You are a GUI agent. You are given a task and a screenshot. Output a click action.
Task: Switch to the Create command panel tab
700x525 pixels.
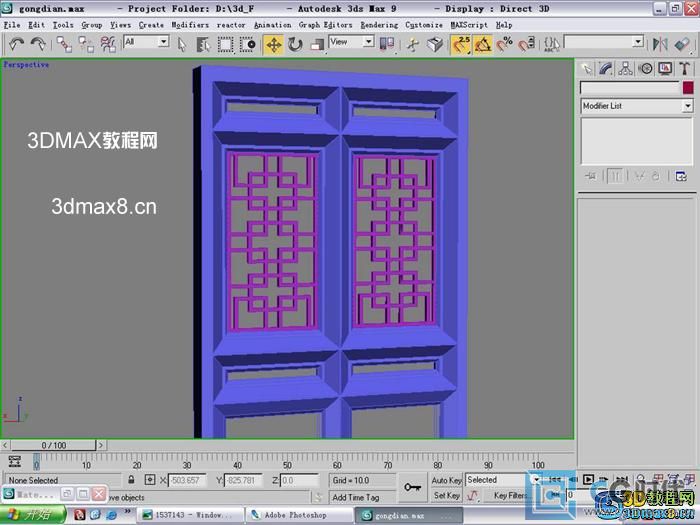(x=586, y=69)
